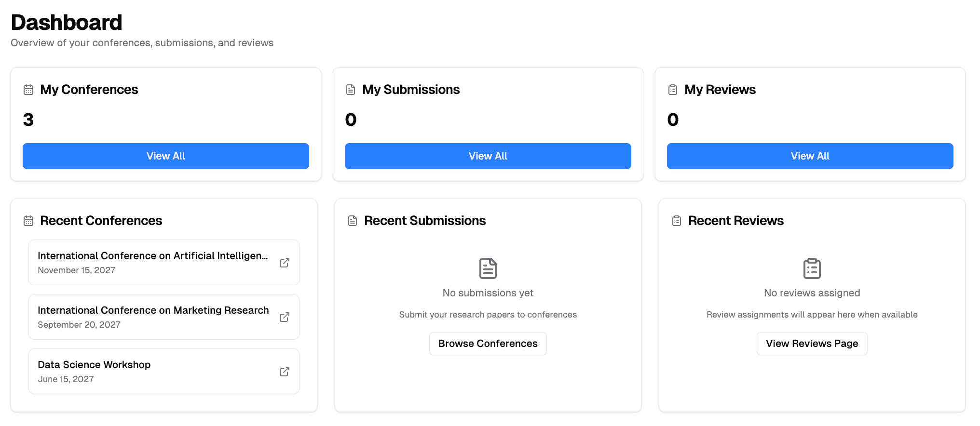Click the large empty-state submissions document icon
The image size is (980, 426).
[x=488, y=268]
